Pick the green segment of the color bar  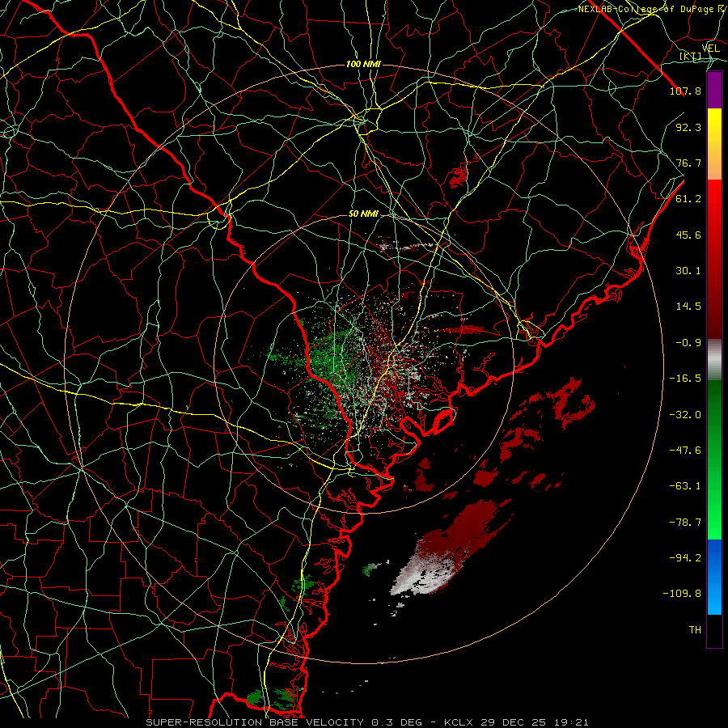coord(714,459)
